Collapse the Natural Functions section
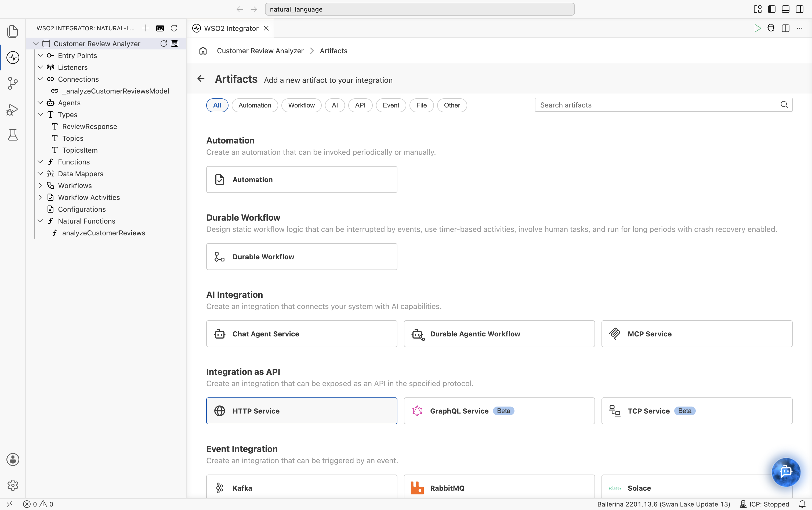The width and height of the screenshot is (812, 510). [x=40, y=221]
